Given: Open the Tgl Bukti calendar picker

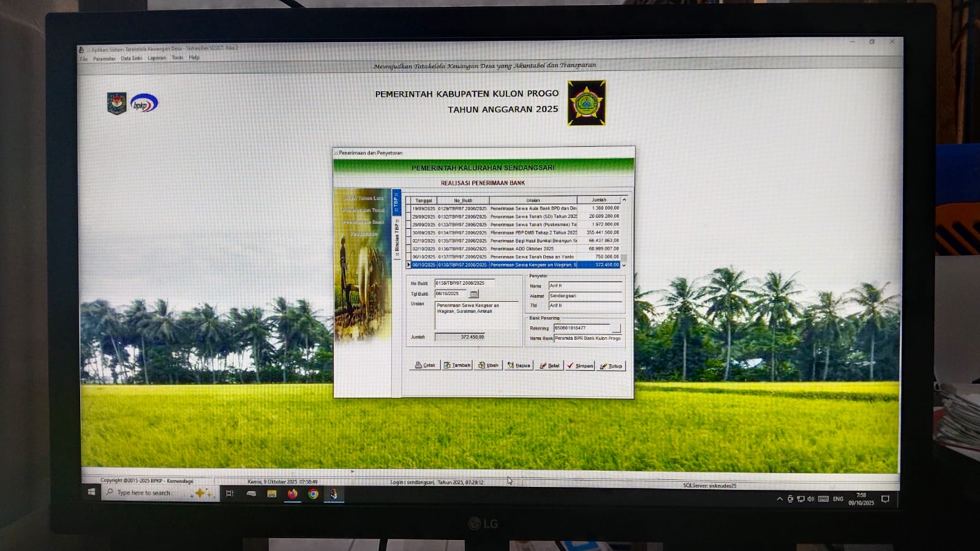Looking at the screenshot, I should coord(473,294).
